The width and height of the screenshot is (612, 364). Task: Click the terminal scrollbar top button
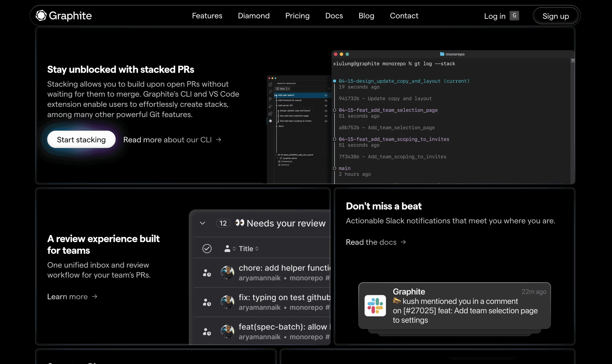tap(572, 60)
